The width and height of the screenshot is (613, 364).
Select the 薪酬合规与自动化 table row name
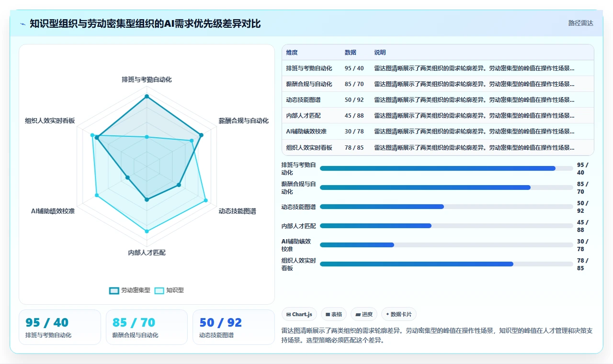tap(309, 84)
